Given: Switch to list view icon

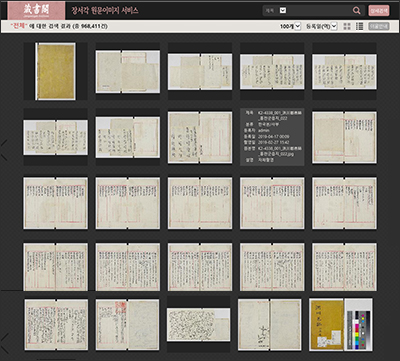Looking at the screenshot, I should 359,26.
